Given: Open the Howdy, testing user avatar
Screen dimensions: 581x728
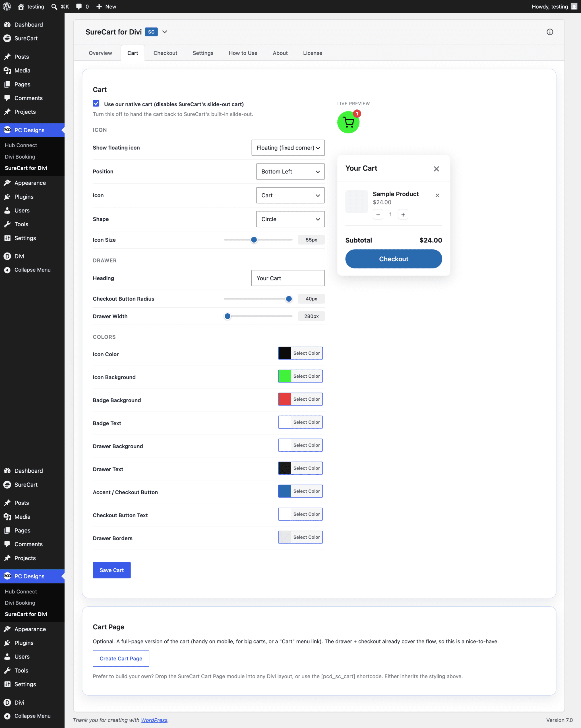Looking at the screenshot, I should pyautogui.click(x=574, y=7).
